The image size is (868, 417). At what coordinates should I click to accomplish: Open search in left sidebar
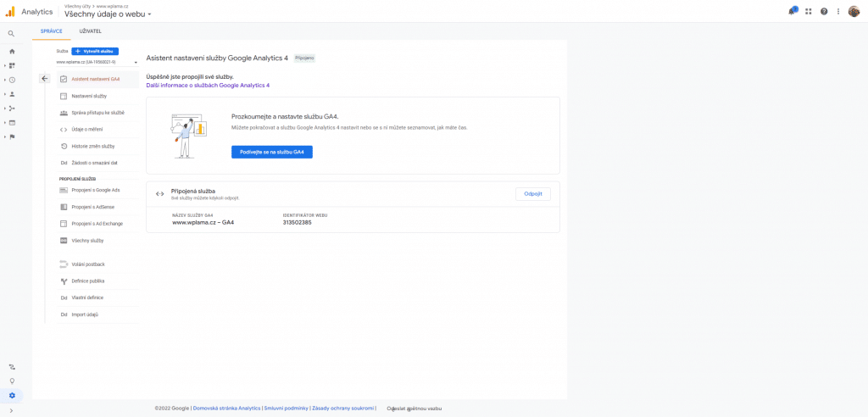pos(11,34)
